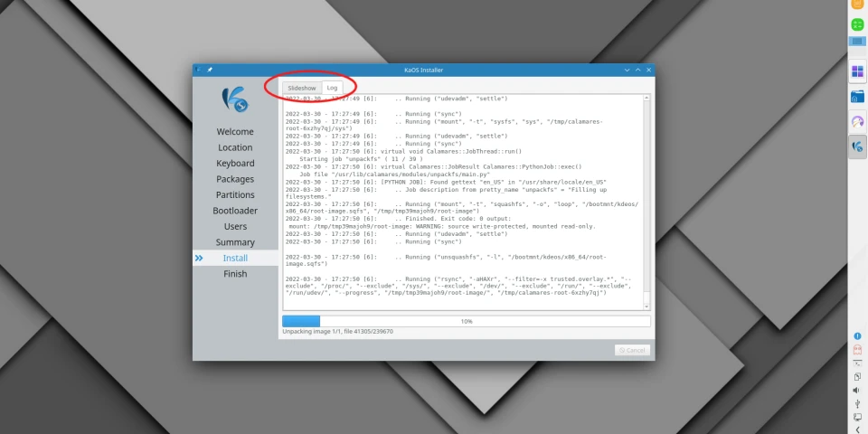This screenshot has height=434, width=868.
Task: Open the volume speaker tray icon
Action: coord(857,390)
